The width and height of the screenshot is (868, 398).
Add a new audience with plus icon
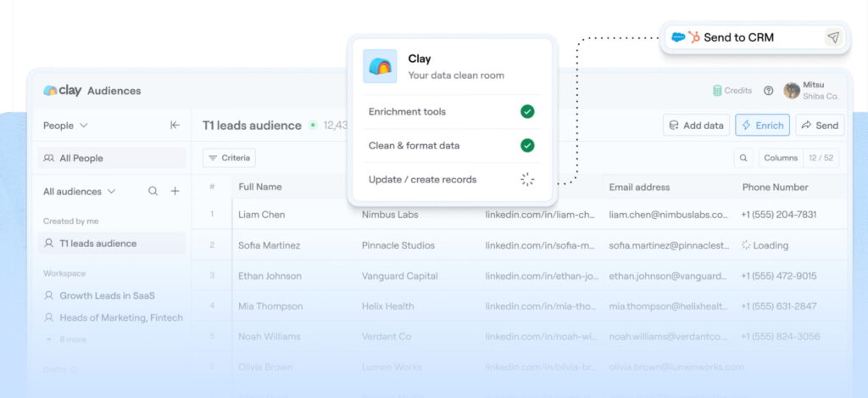(175, 191)
